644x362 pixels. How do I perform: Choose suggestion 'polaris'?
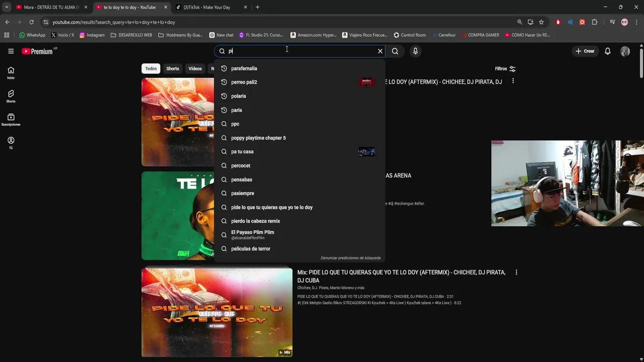point(299,96)
